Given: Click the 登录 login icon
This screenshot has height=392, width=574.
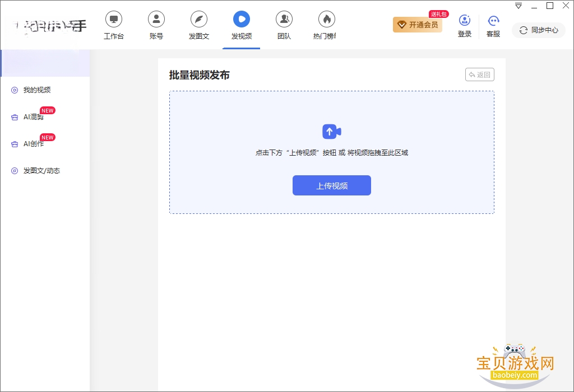Looking at the screenshot, I should [465, 21].
